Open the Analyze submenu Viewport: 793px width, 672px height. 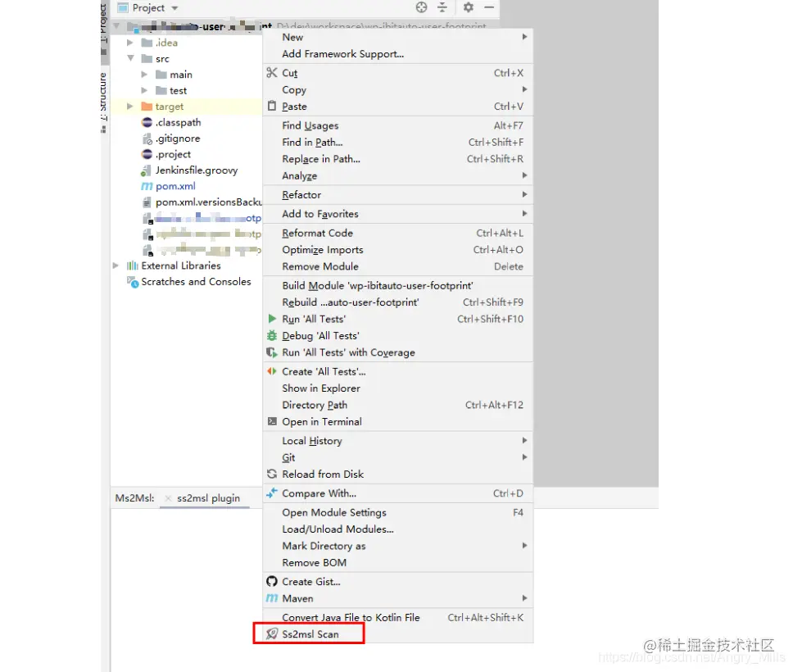point(398,175)
